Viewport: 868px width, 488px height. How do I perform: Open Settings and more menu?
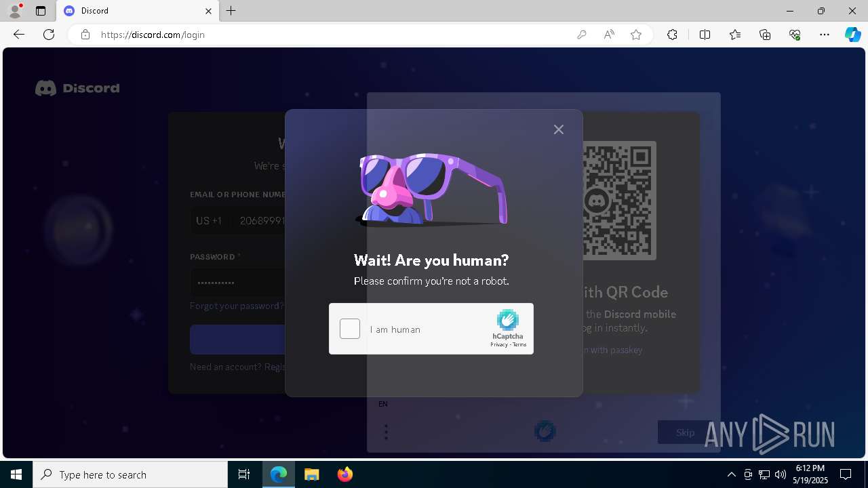pos(825,35)
